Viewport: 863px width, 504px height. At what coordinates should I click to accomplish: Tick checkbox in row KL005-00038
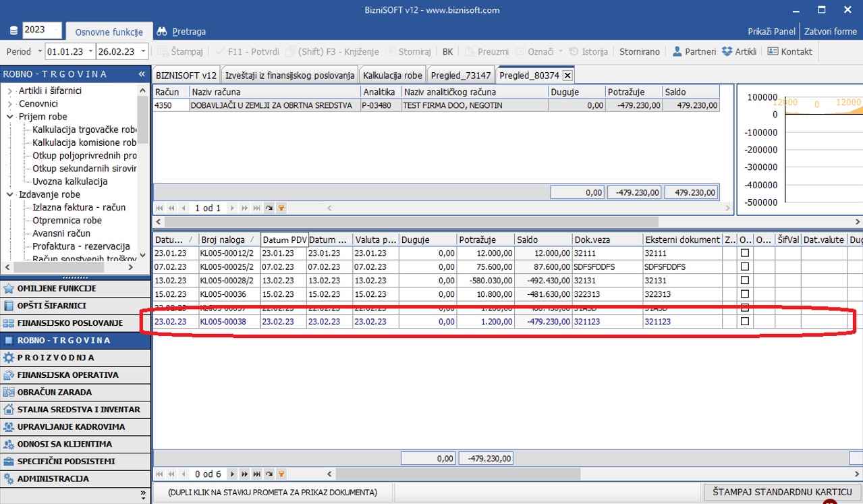tap(745, 322)
